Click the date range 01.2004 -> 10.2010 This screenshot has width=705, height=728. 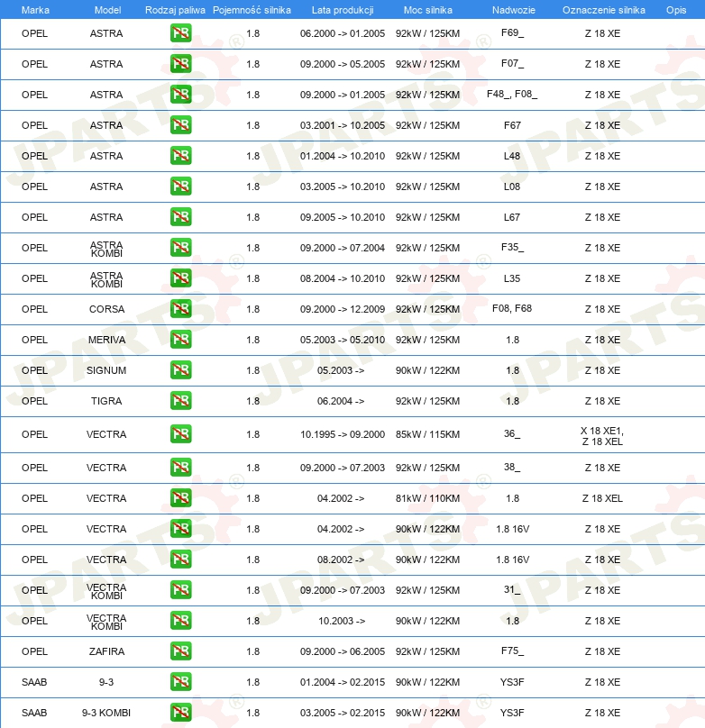(343, 156)
